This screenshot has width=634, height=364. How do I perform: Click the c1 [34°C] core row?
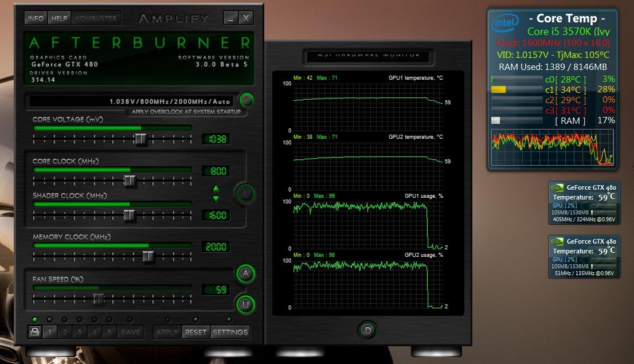click(553, 89)
